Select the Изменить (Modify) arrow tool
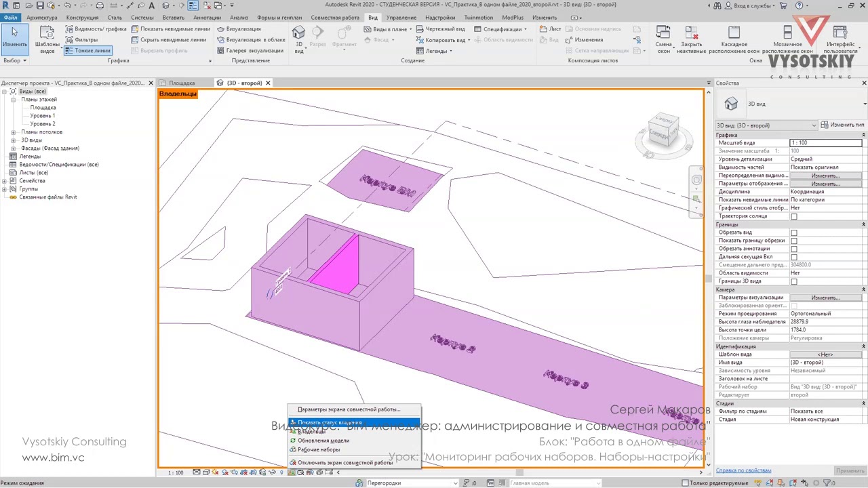This screenshot has width=868, height=488. [14, 39]
